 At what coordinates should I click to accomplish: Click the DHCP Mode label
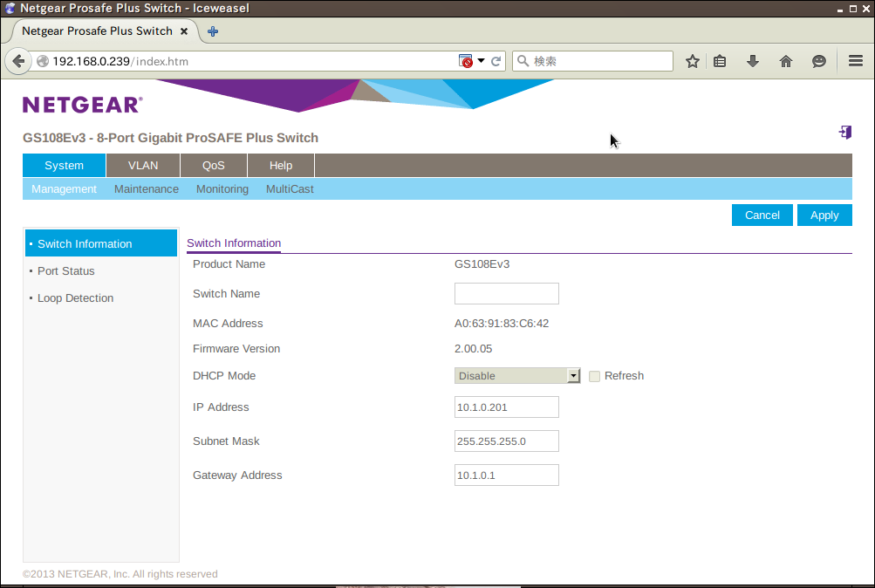(x=224, y=376)
